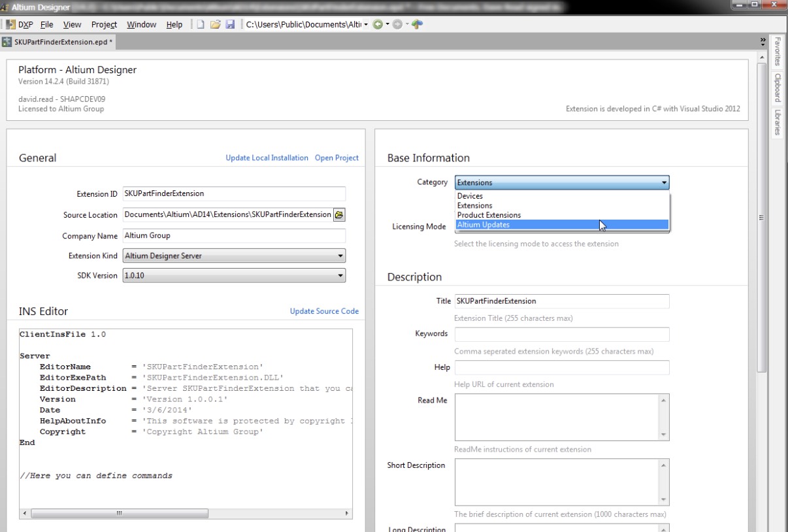Open the SDK Version dropdown
Image resolution: width=788 pixels, height=532 pixels.
tap(340, 276)
